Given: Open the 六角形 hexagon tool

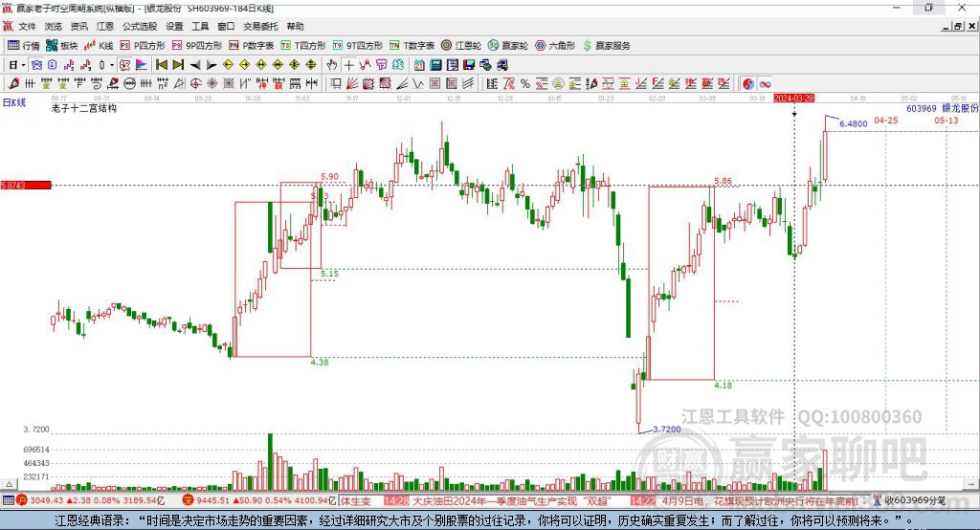Looking at the screenshot, I should (x=555, y=46).
